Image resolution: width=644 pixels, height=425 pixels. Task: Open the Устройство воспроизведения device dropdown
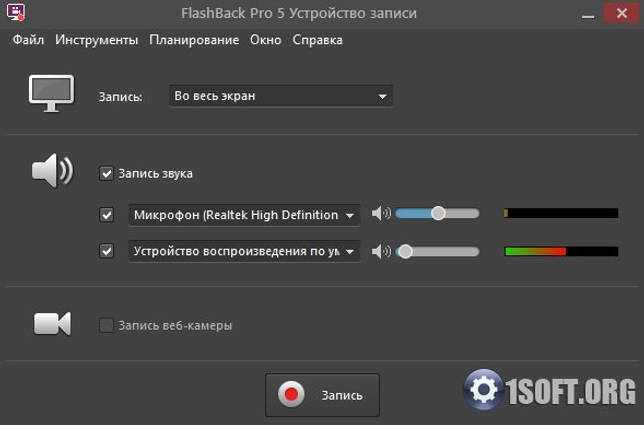point(244,251)
